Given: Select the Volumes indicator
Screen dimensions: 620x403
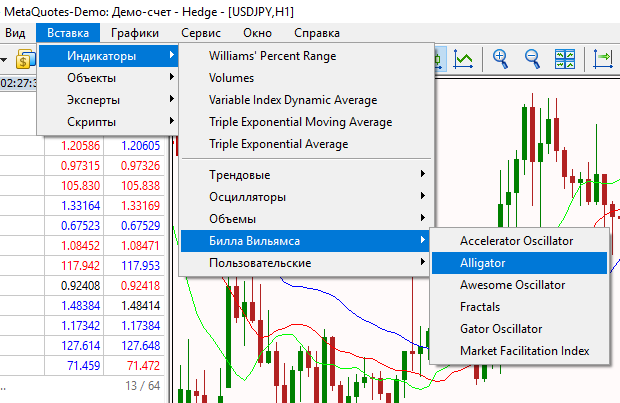Looking at the screenshot, I should pyautogui.click(x=305, y=78).
